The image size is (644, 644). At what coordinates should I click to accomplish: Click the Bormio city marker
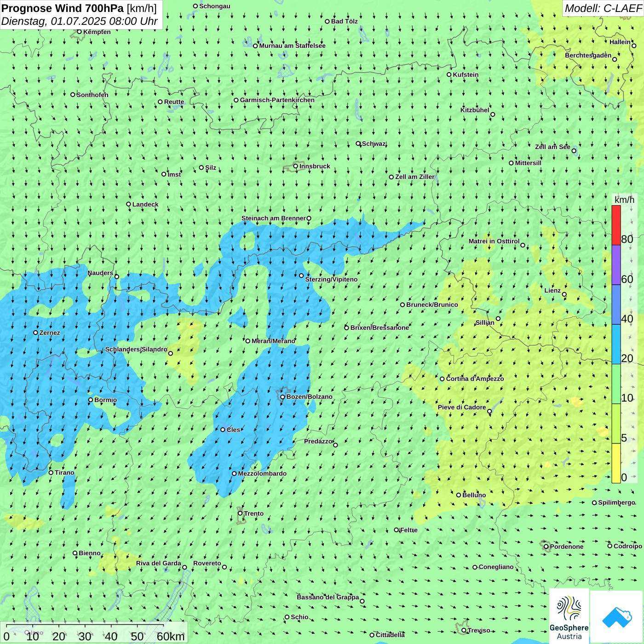coord(91,400)
